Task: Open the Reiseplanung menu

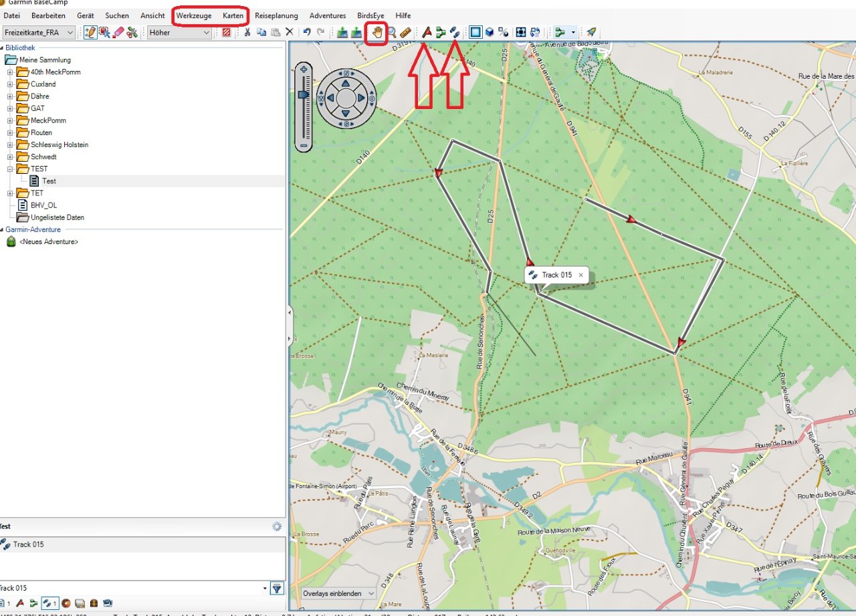Action: [x=276, y=15]
